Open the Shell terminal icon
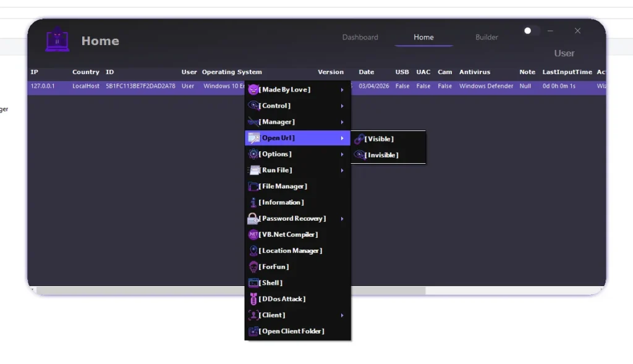633x364 pixels. pos(253,283)
